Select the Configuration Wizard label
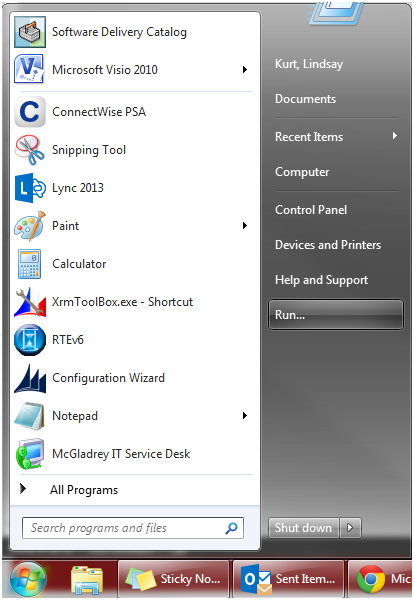The width and height of the screenshot is (414, 600). (x=108, y=378)
